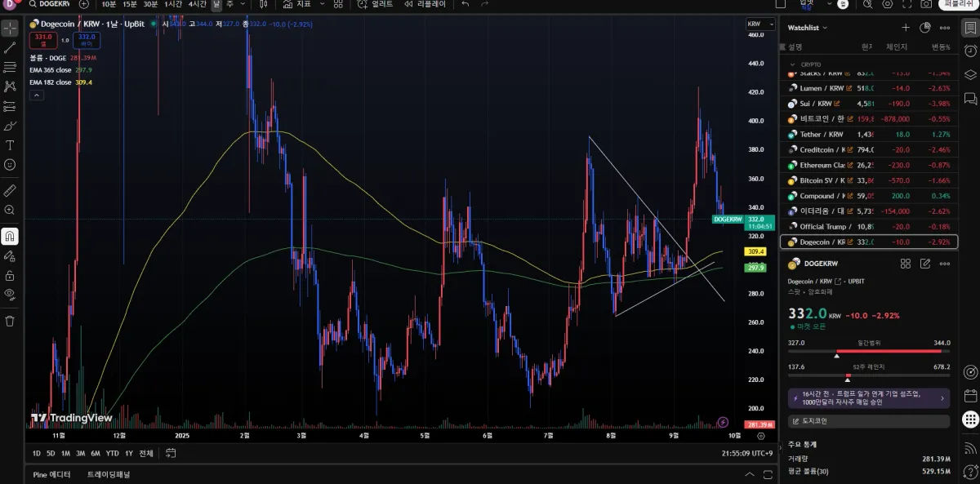Hide all drawings with the eye icon

pyautogui.click(x=10, y=294)
